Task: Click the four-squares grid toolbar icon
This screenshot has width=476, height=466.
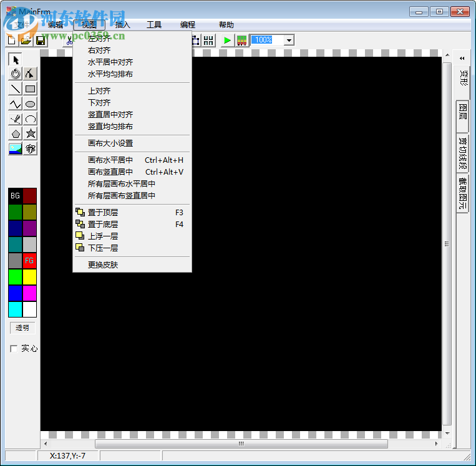Action: pos(208,41)
